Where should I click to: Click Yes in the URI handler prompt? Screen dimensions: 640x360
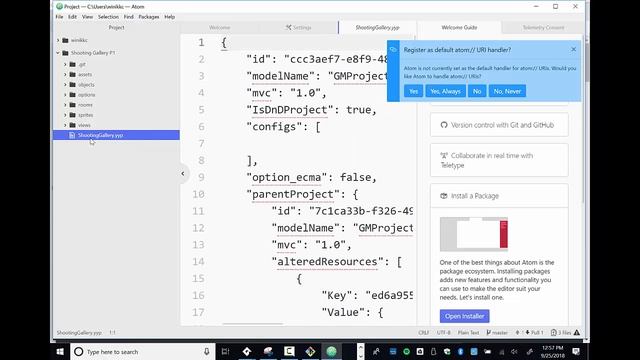point(413,91)
